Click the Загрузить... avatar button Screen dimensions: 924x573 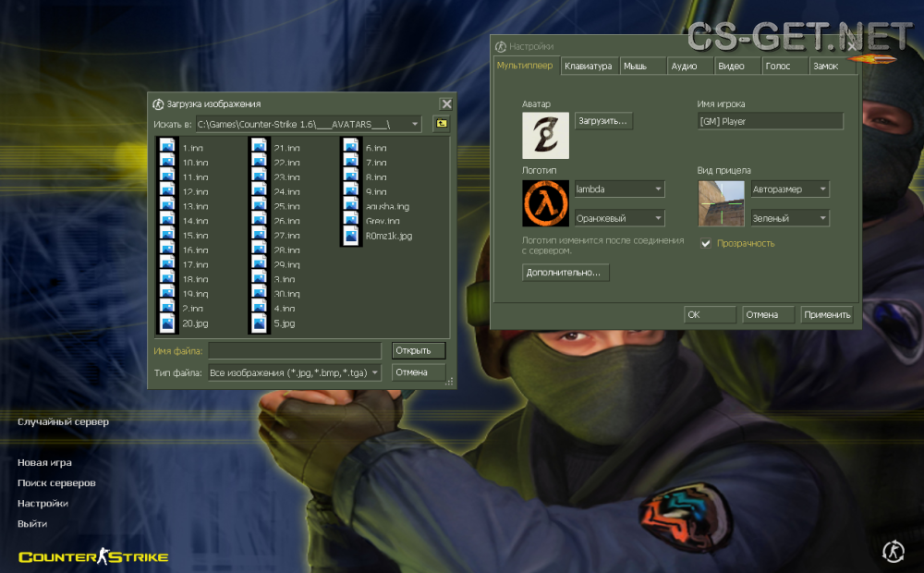603,121
